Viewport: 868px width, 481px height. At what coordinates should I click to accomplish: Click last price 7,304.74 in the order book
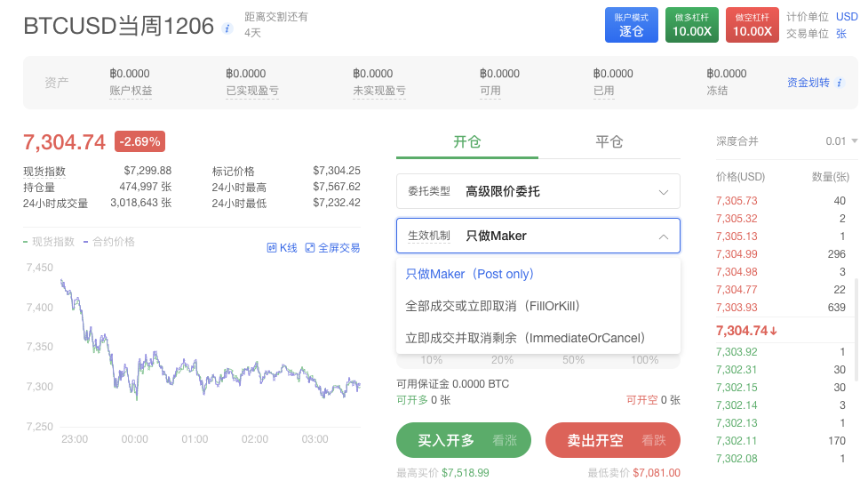pos(746,331)
